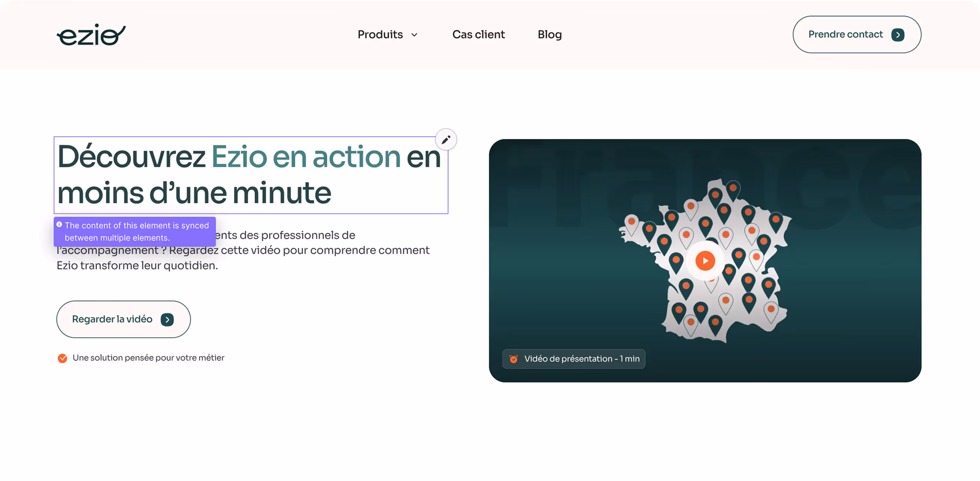Click the pencil edit icon on the headline
The height and width of the screenshot is (481, 980).
point(446,139)
